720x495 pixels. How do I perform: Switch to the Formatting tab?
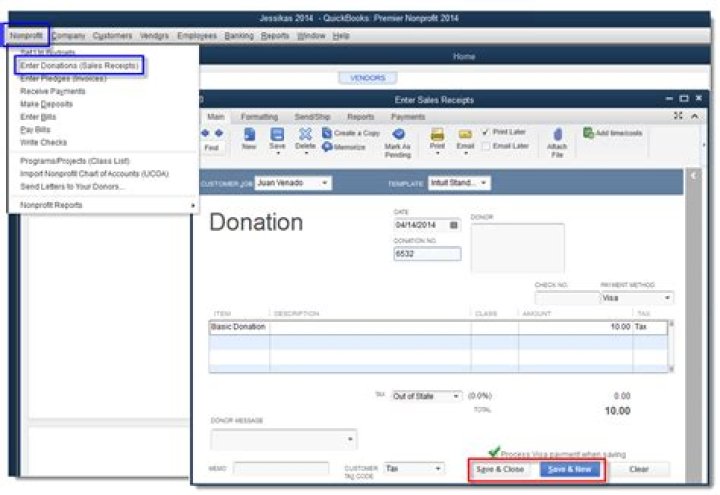click(x=259, y=117)
